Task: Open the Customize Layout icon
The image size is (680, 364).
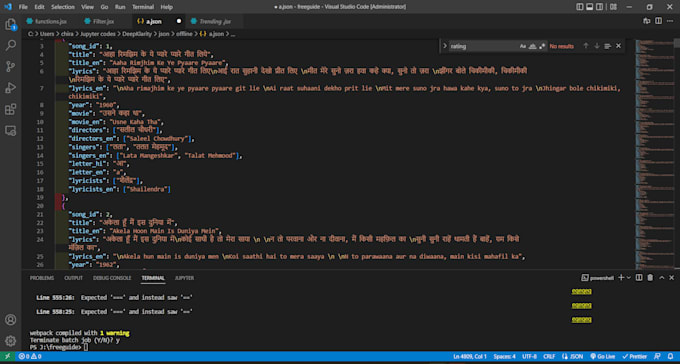Action: pos(613,7)
